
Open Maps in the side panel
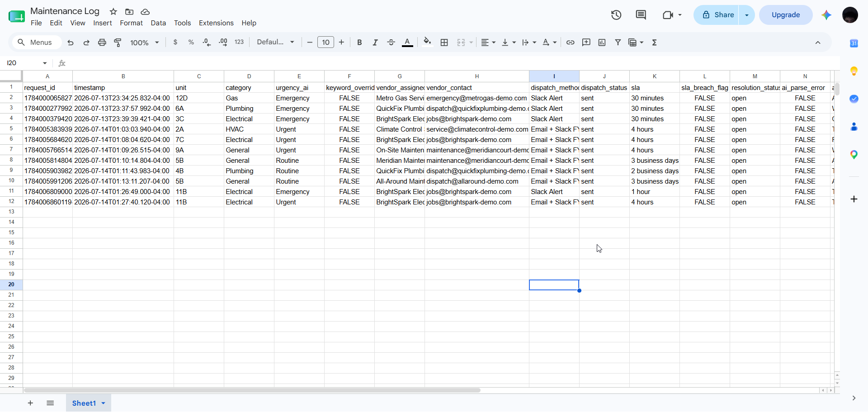tap(854, 155)
